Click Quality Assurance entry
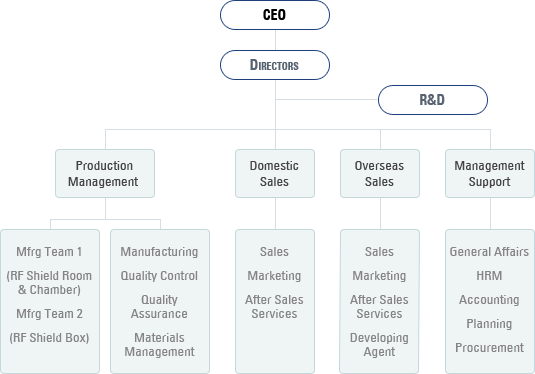535x374 pixels. (x=159, y=307)
